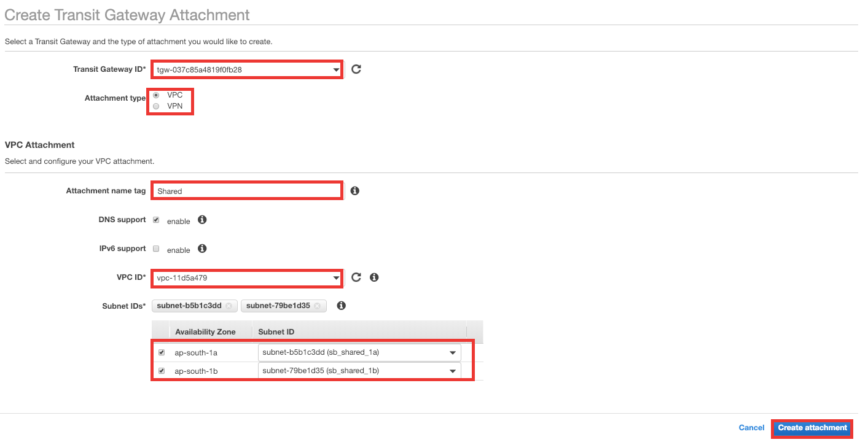Viewport: 868px width, 445px height.
Task: Open the Subnet IDs info tooltip
Action: point(341,305)
